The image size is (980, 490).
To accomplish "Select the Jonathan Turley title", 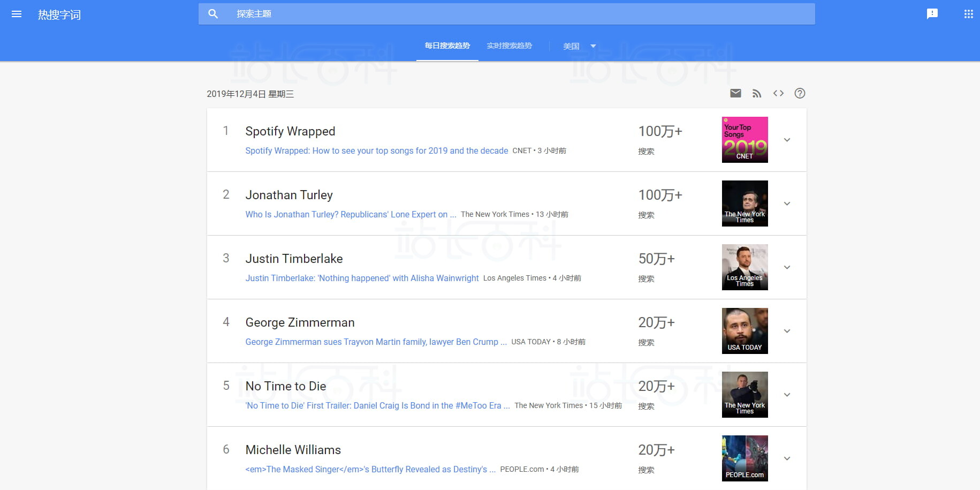I will coord(289,195).
